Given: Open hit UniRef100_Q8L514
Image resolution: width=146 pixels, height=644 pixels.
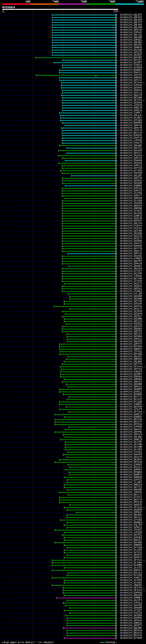Looking at the screenshot, I should point(131,17).
